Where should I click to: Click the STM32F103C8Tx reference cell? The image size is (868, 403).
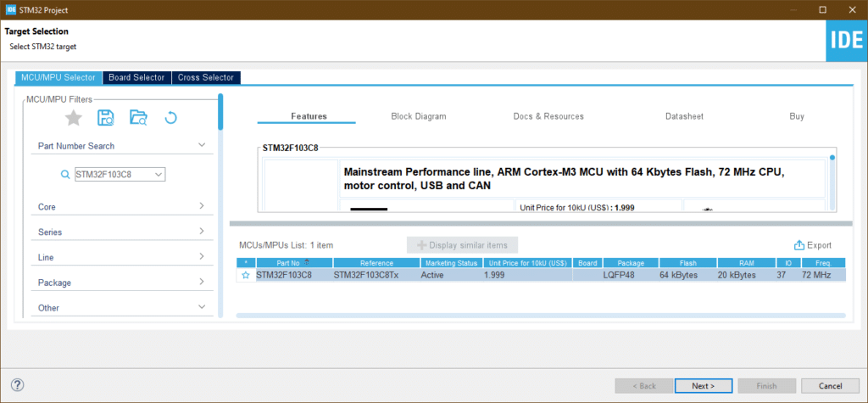[x=376, y=275]
